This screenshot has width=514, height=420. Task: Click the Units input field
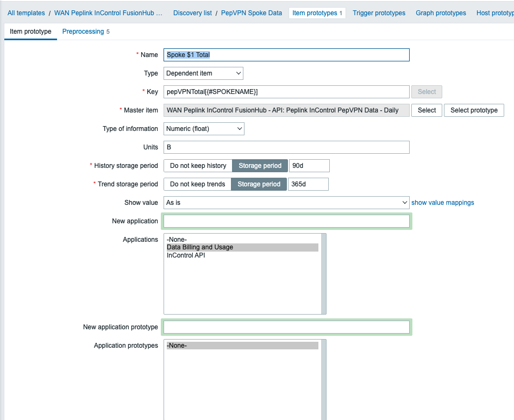(x=286, y=147)
